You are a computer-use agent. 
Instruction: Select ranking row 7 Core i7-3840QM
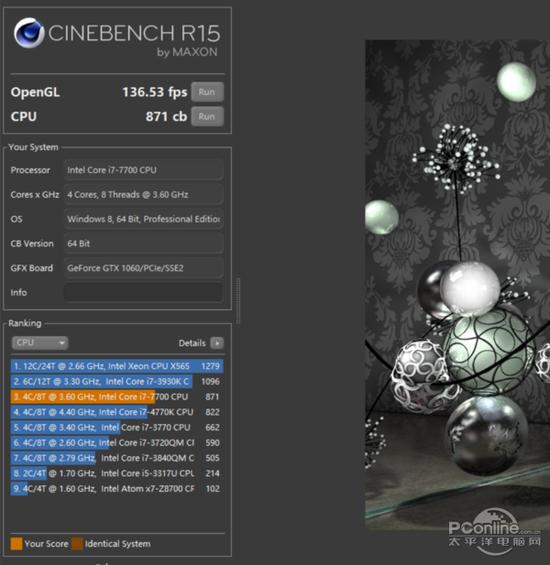pos(117,458)
